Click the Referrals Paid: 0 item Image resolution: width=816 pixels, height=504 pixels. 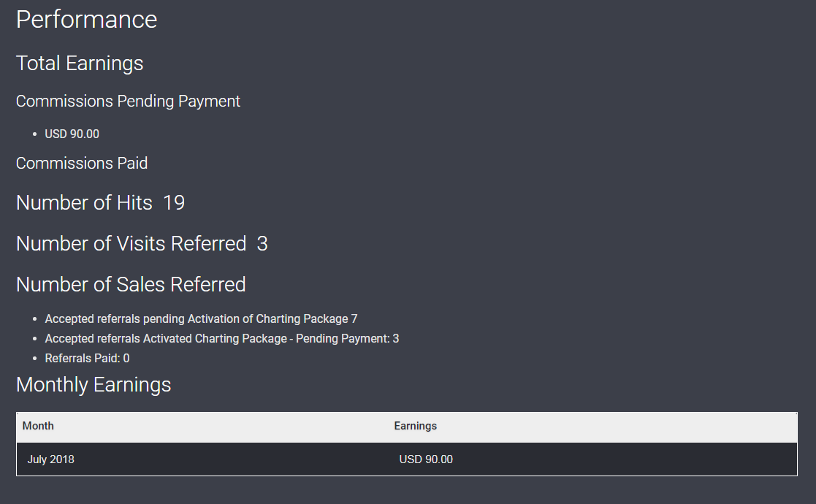pos(87,358)
